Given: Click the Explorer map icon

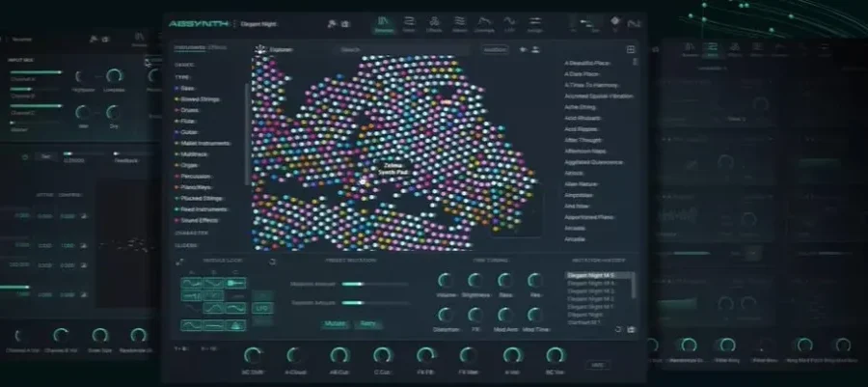Looking at the screenshot, I should coord(260,49).
